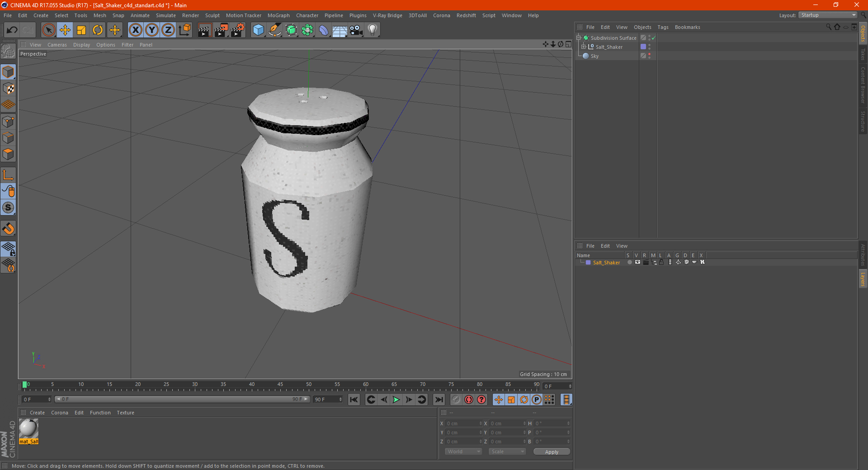Toggle Z axis lock
The height and width of the screenshot is (470, 868).
pyautogui.click(x=168, y=30)
